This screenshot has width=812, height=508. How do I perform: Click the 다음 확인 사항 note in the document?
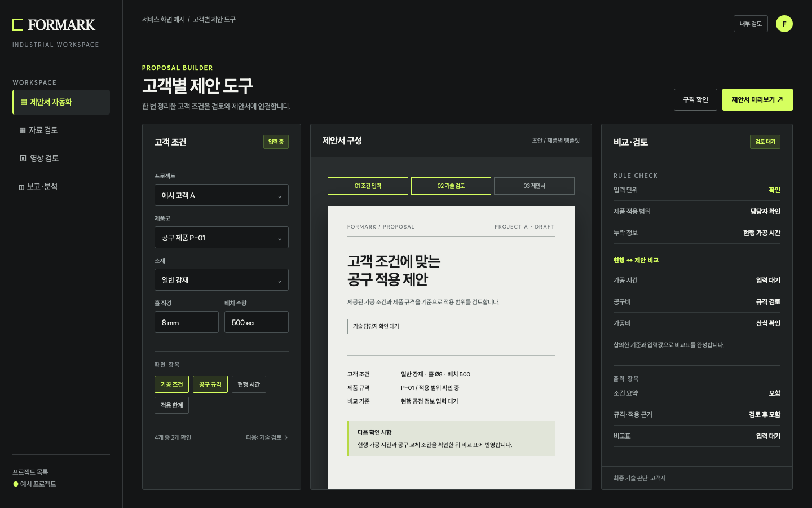[x=451, y=439]
